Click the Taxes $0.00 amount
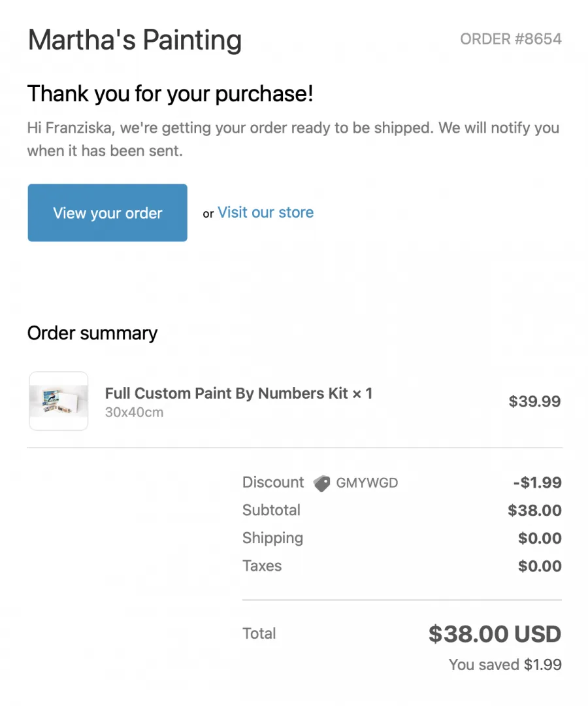The height and width of the screenshot is (706, 588). tap(540, 566)
